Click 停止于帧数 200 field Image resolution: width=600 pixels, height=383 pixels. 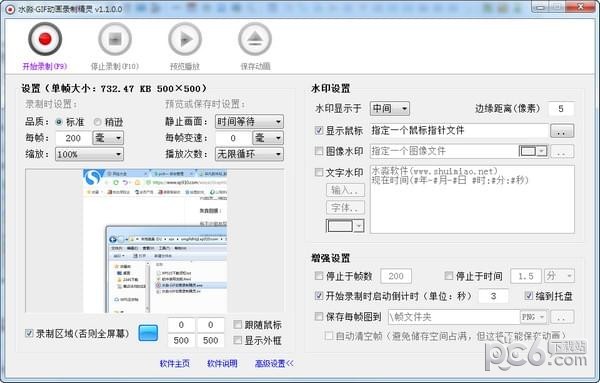tap(396, 276)
